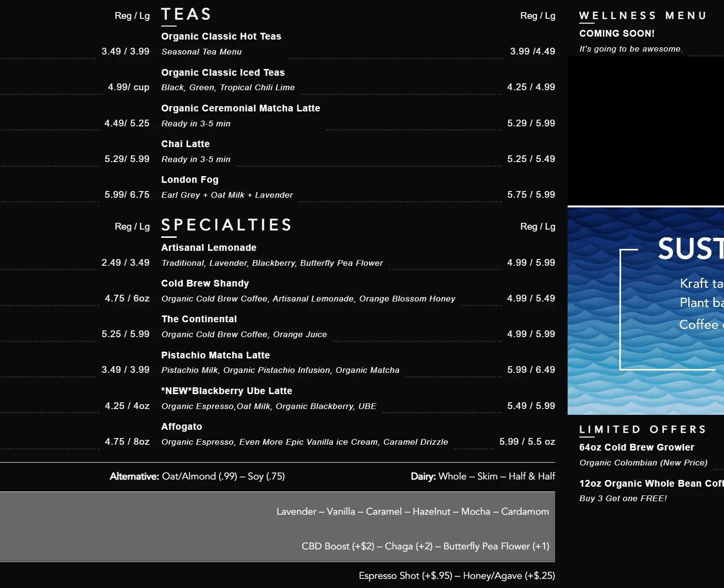Click Espresso Shot (+$.95) – Honey/Agave line
The width and height of the screenshot is (724, 588).
pos(457,575)
